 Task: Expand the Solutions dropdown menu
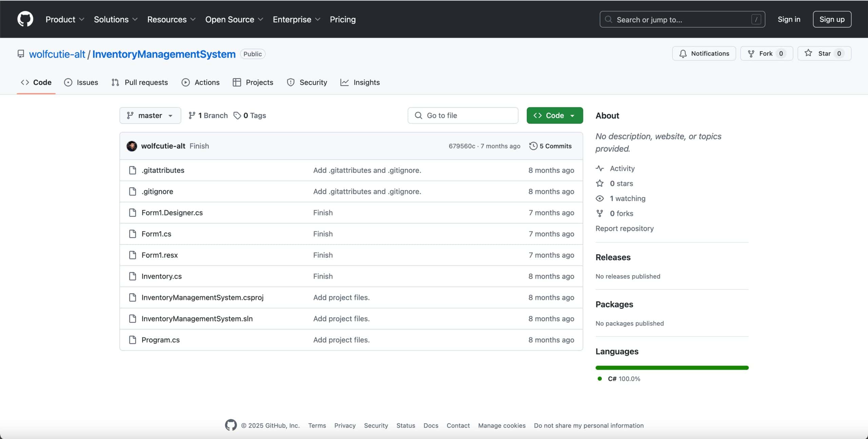[116, 19]
